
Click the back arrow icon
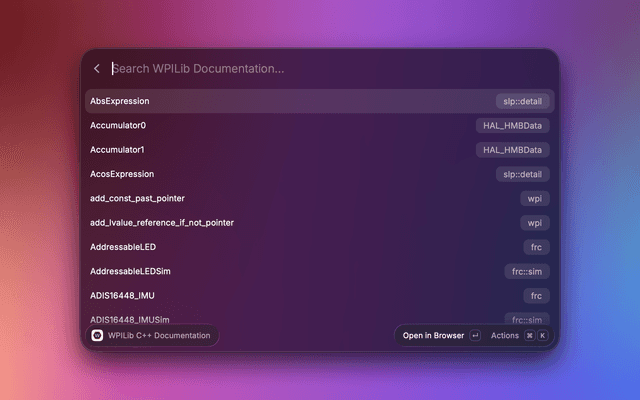[x=97, y=69]
